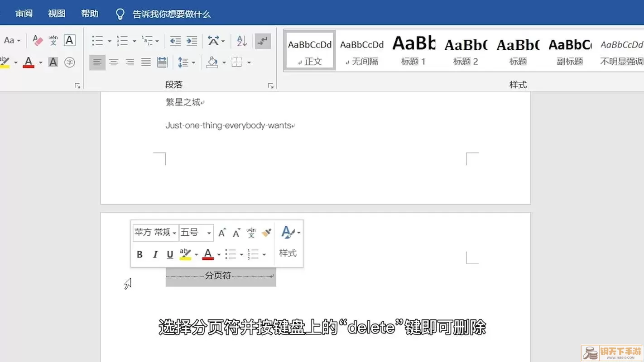Screen dimensions: 644x362
Task: Toggle justify alignment in the ribbon
Action: point(146,62)
